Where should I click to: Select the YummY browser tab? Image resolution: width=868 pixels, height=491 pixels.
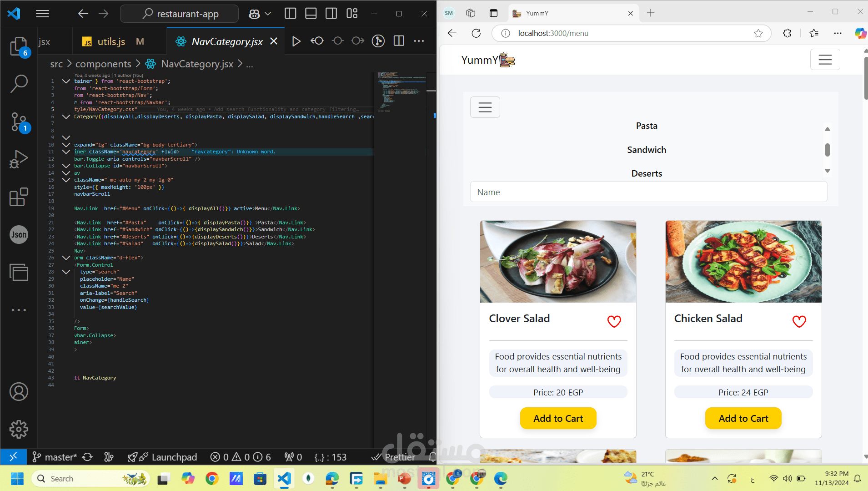coord(574,13)
